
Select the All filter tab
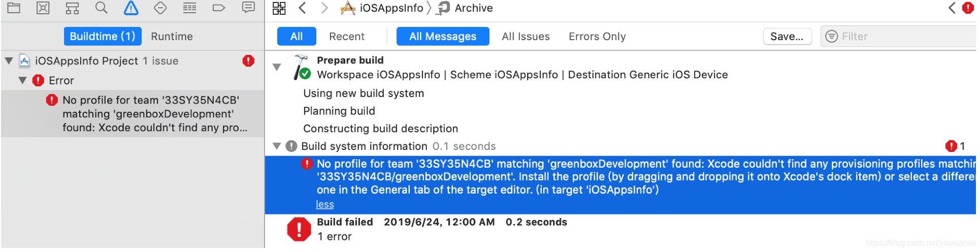(297, 37)
